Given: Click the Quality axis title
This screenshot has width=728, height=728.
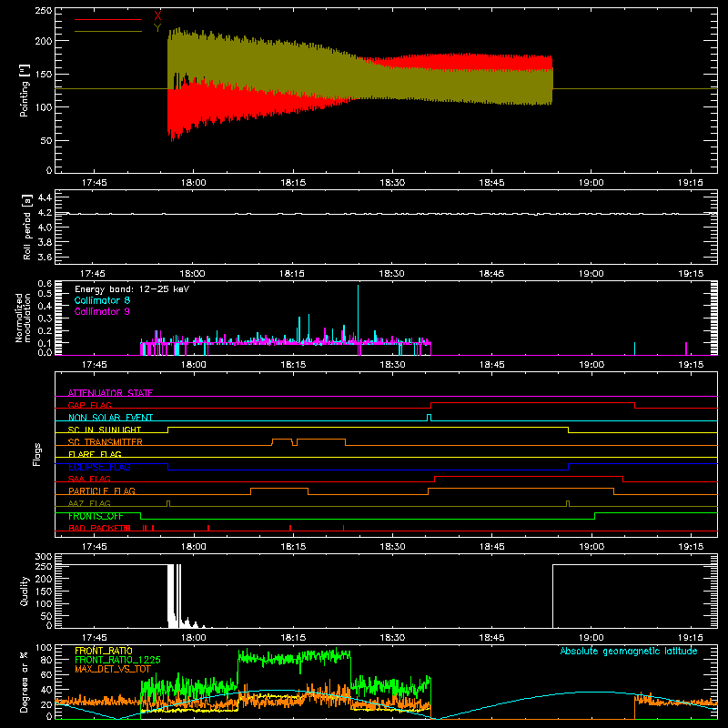Looking at the screenshot, I should 25,591.
